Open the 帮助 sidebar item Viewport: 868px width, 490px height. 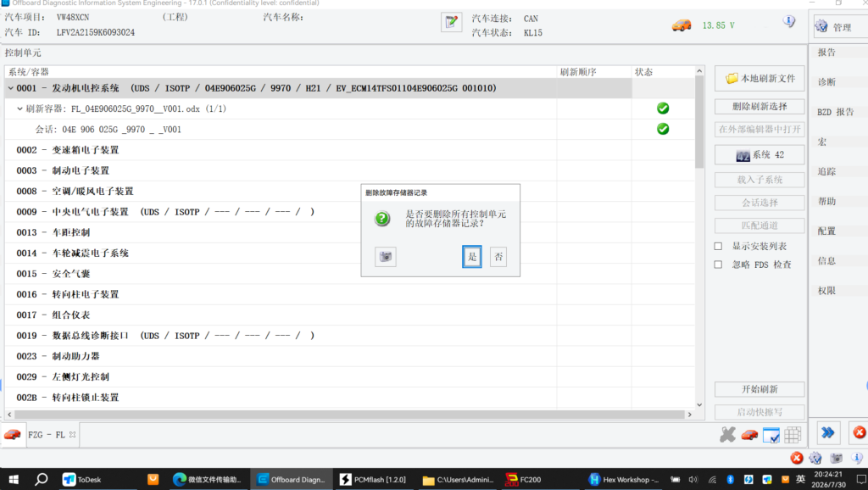coord(826,202)
